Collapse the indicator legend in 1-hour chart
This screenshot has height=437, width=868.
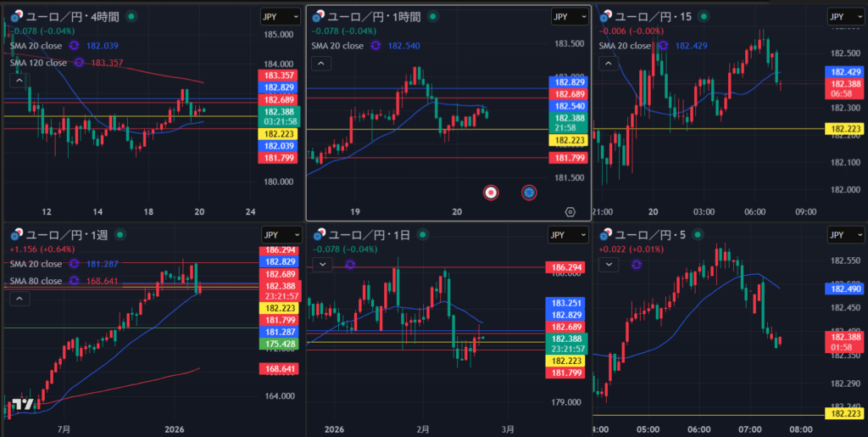click(321, 63)
